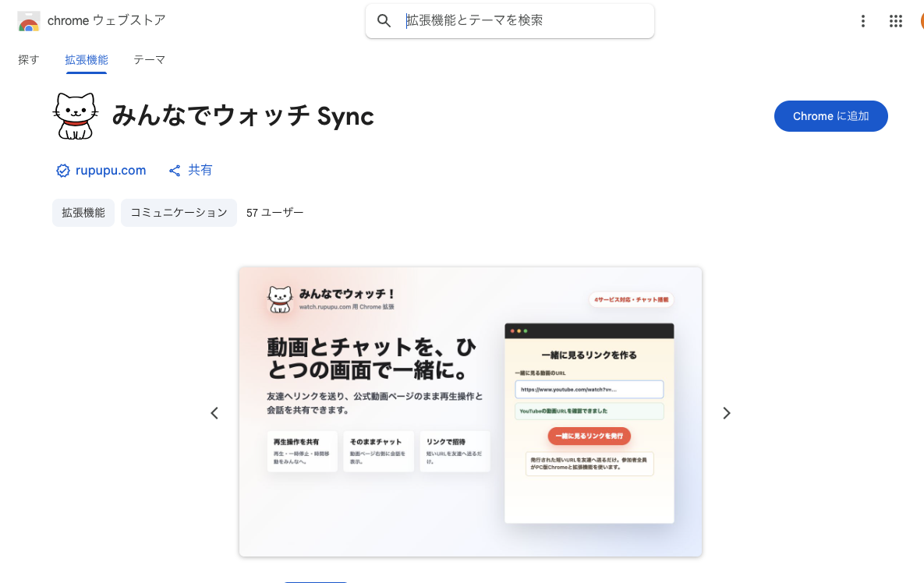
Task: Click the 57 ユーザー text
Action: pyautogui.click(x=274, y=213)
